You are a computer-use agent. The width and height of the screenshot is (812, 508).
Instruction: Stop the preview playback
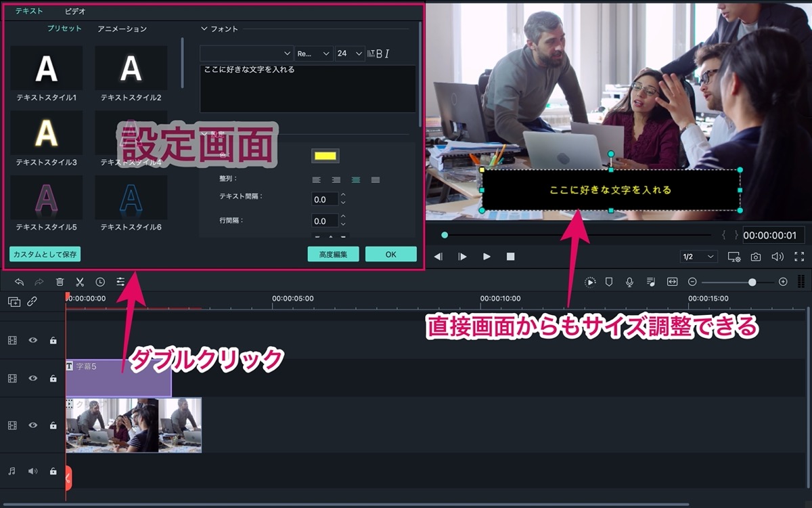511,257
